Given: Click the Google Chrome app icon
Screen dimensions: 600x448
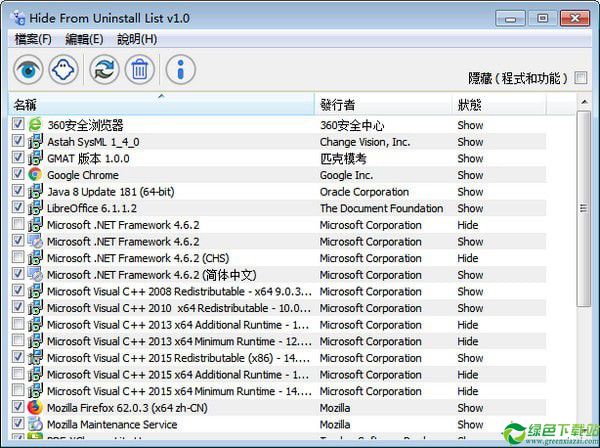Looking at the screenshot, I should pos(35,175).
